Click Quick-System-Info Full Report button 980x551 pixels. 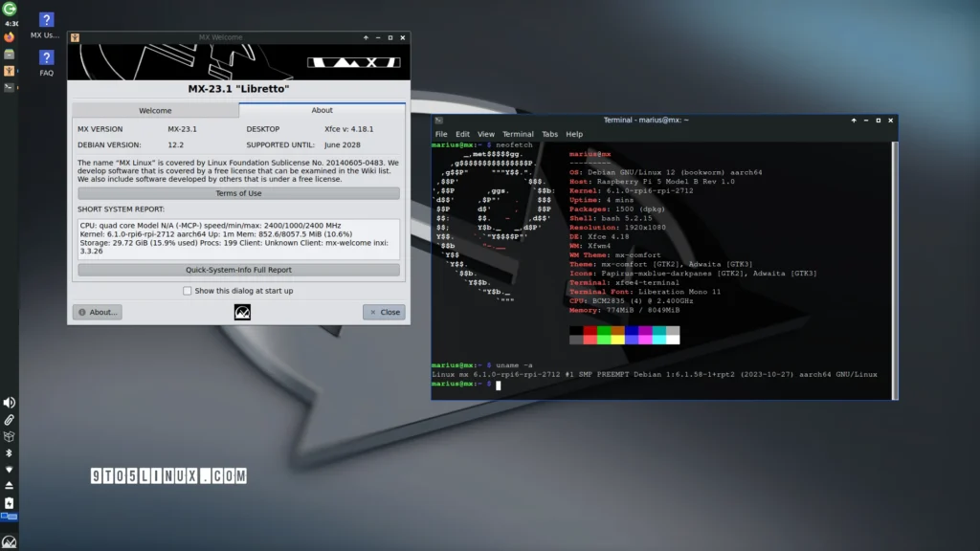pyautogui.click(x=238, y=270)
